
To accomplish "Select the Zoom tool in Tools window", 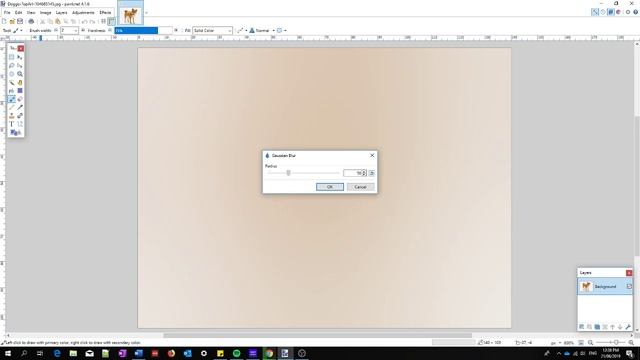I will (x=20, y=74).
